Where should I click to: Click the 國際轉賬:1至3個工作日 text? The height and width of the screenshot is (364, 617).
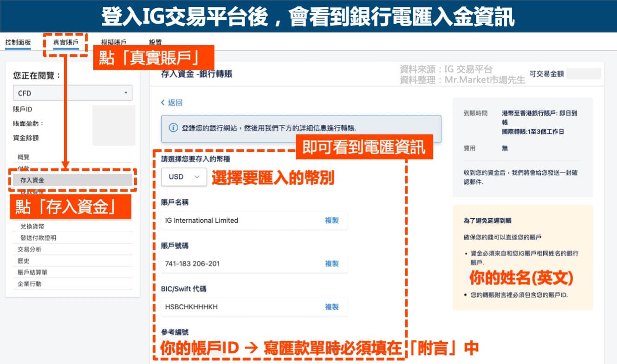click(533, 132)
